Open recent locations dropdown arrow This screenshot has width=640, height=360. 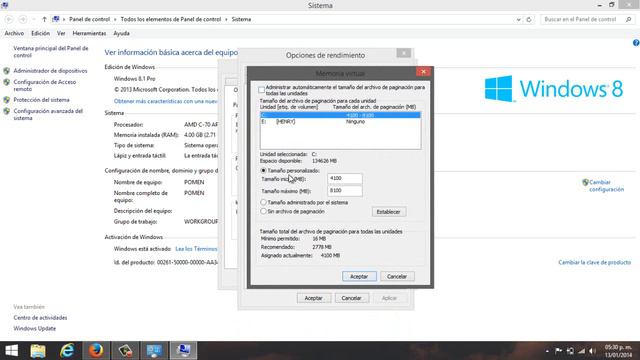33,19
